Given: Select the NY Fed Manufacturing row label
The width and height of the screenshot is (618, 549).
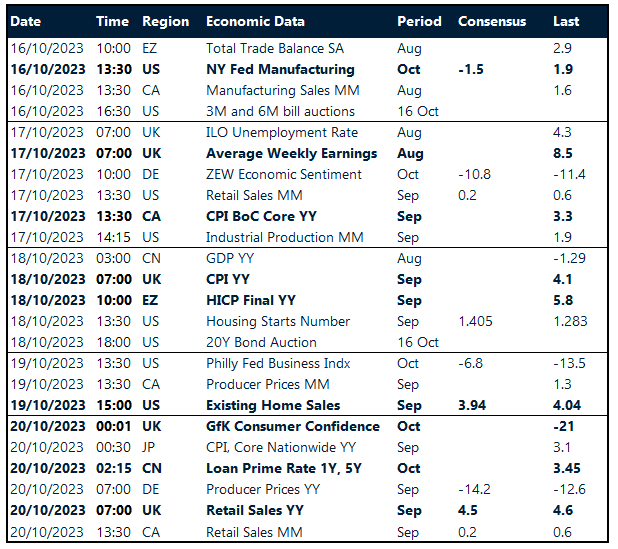Looking at the screenshot, I should pyautogui.click(x=280, y=69).
